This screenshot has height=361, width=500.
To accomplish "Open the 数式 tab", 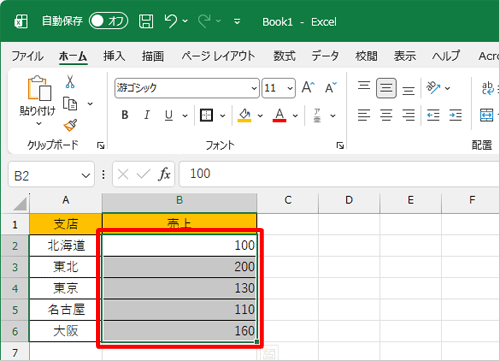I will (x=284, y=56).
